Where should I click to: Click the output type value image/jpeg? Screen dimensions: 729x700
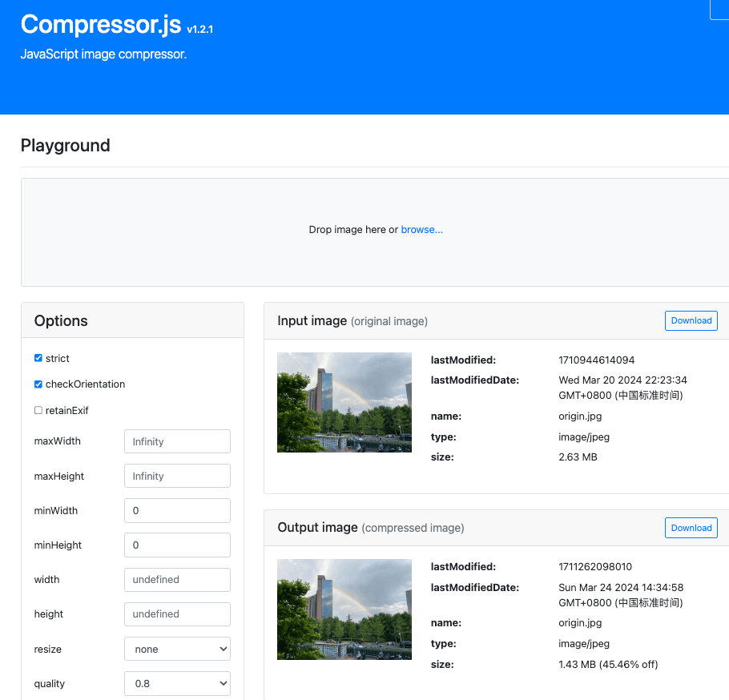(x=583, y=644)
